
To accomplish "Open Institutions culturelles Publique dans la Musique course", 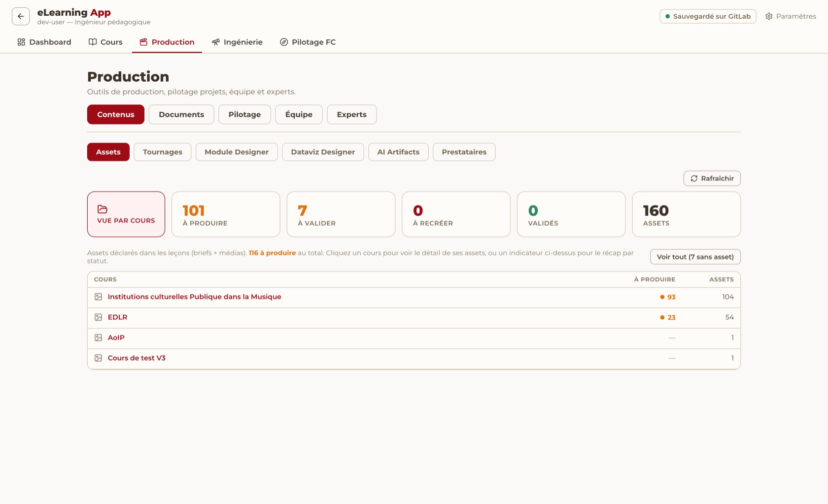I will (x=194, y=297).
